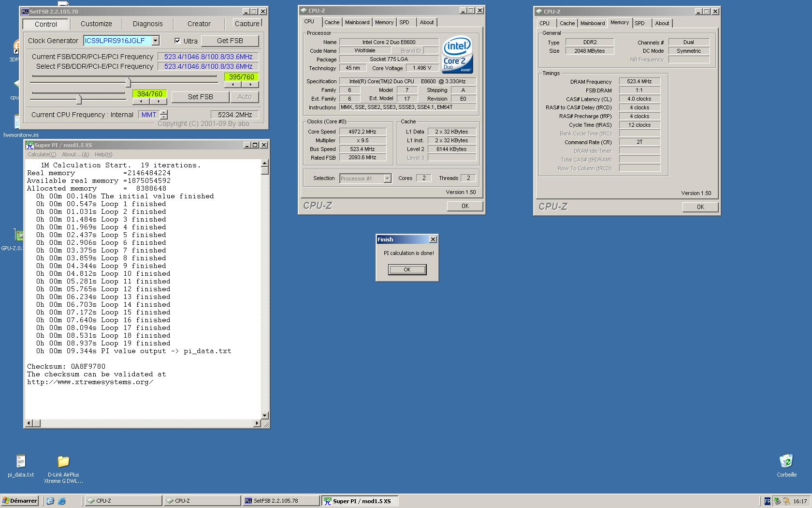Screen dimensions: 812x508
Task: Open the About tab in the CPU-Z Memory window
Action: point(662,23)
